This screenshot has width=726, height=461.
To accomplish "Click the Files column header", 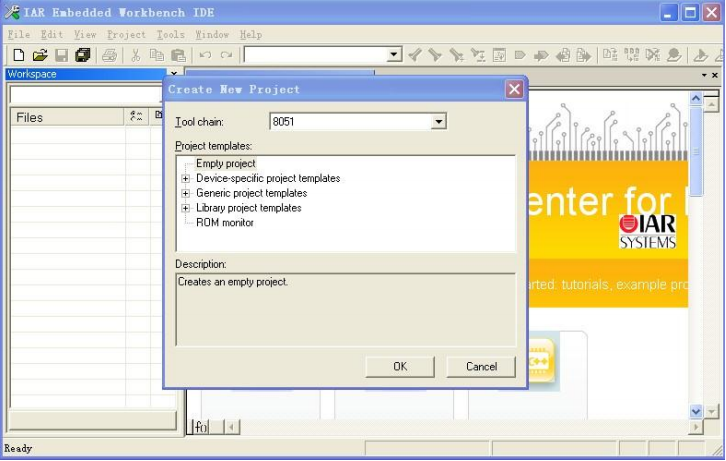I will tap(68, 118).
